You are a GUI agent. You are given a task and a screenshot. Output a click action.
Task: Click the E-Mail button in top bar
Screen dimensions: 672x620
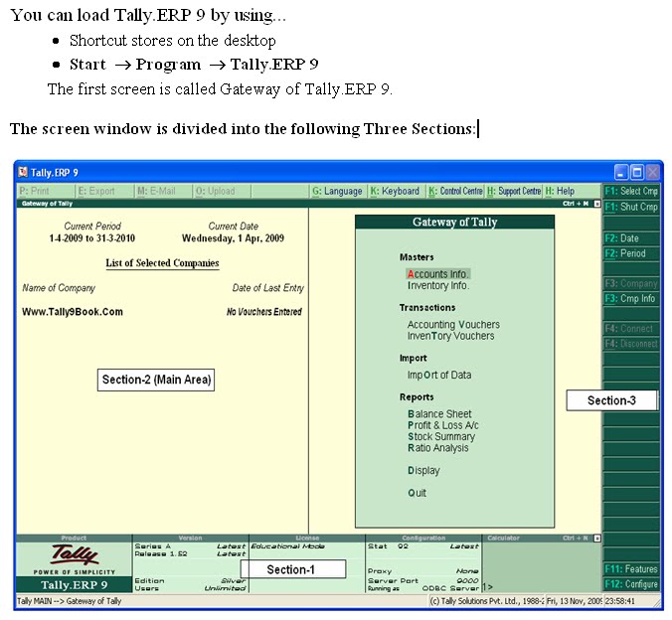[x=163, y=191]
